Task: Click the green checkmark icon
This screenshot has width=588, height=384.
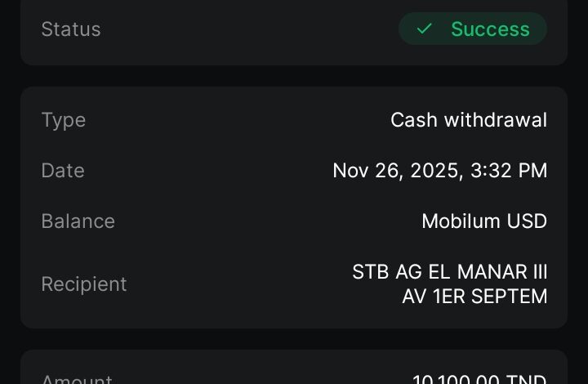Action: tap(424, 29)
